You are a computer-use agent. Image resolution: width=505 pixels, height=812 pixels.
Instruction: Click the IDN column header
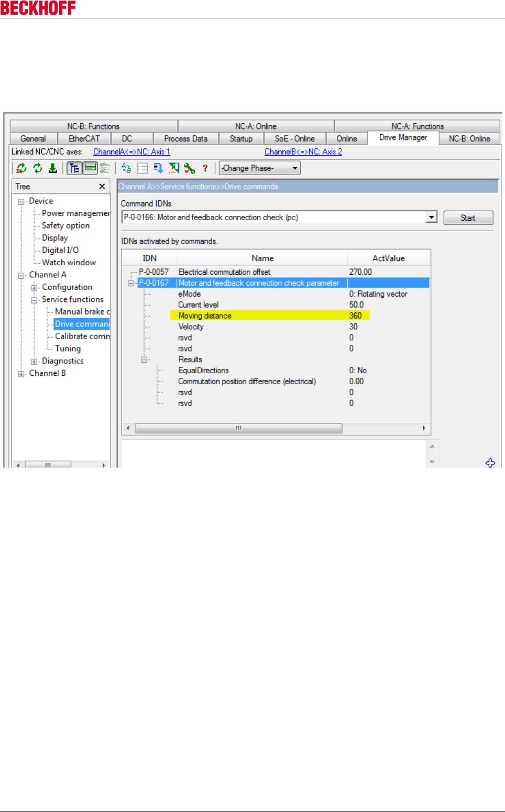click(150, 258)
